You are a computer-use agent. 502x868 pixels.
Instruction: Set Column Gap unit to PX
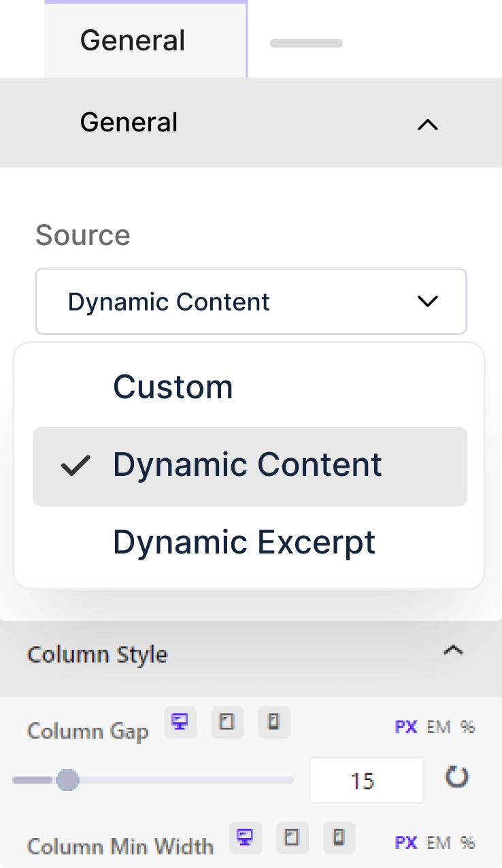pyautogui.click(x=405, y=727)
